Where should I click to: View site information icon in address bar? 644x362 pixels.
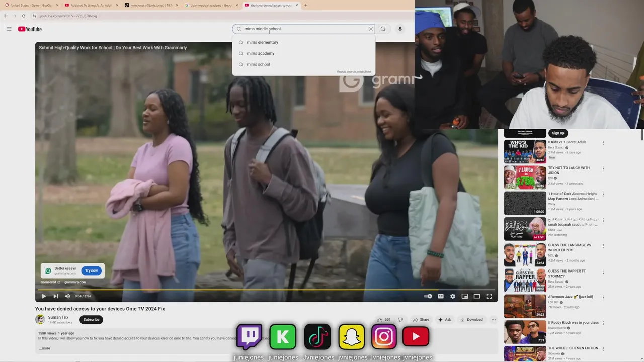point(34,16)
